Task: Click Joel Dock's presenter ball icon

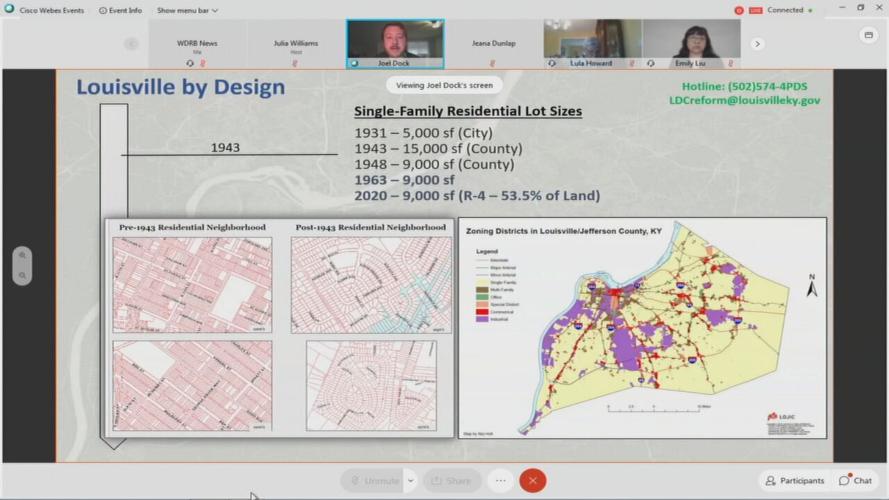Action: 354,63
